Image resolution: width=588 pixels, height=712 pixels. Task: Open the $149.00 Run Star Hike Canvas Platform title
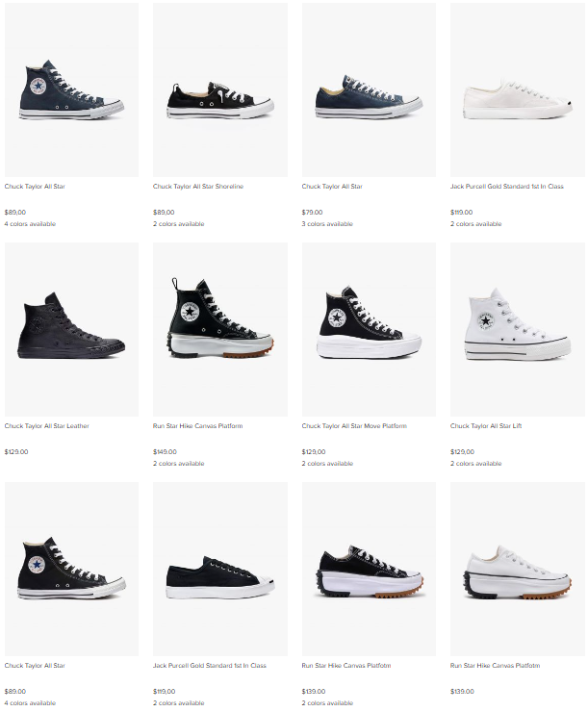[197, 426]
